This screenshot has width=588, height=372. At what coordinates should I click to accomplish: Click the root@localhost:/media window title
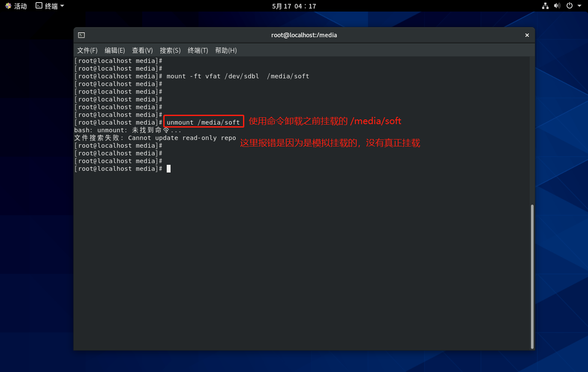pyautogui.click(x=304, y=35)
